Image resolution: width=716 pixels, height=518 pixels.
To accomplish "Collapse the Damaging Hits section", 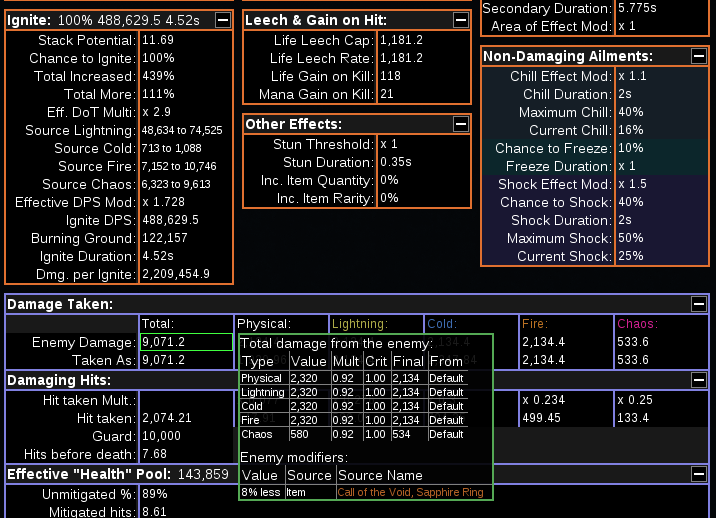I will 699,380.
